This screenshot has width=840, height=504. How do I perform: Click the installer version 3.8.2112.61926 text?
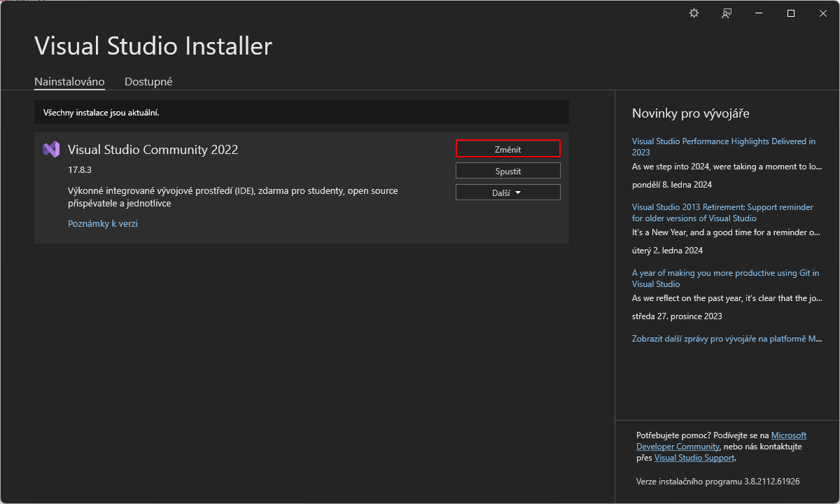(717, 482)
